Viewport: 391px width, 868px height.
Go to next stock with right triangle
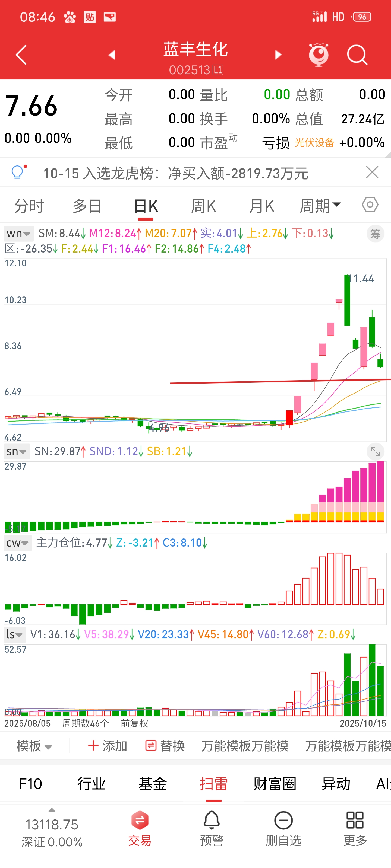point(278,55)
